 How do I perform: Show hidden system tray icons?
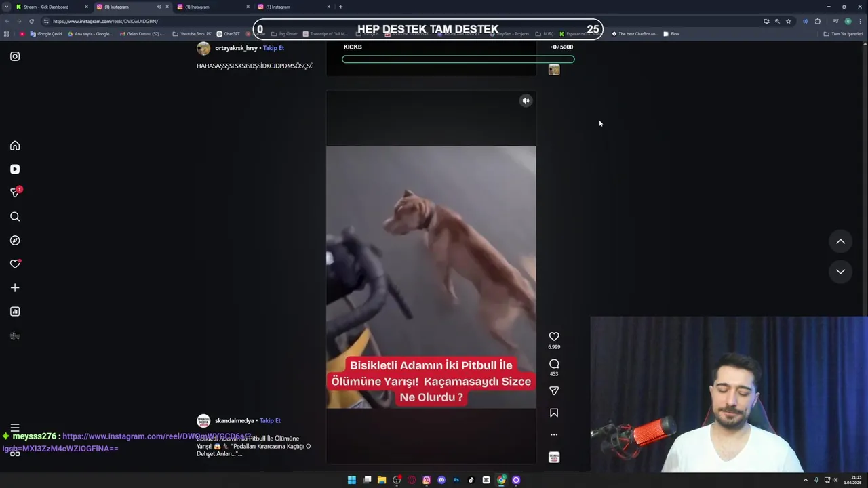pyautogui.click(x=806, y=480)
